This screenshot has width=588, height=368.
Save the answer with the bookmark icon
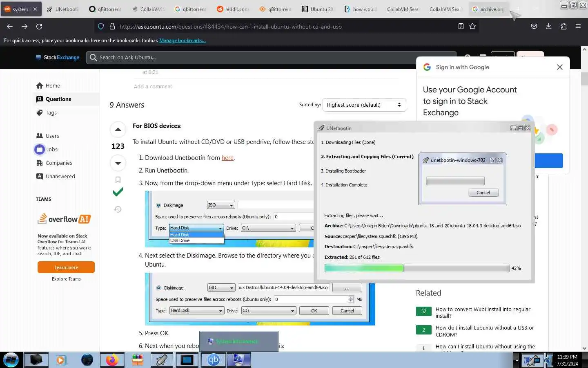click(118, 180)
